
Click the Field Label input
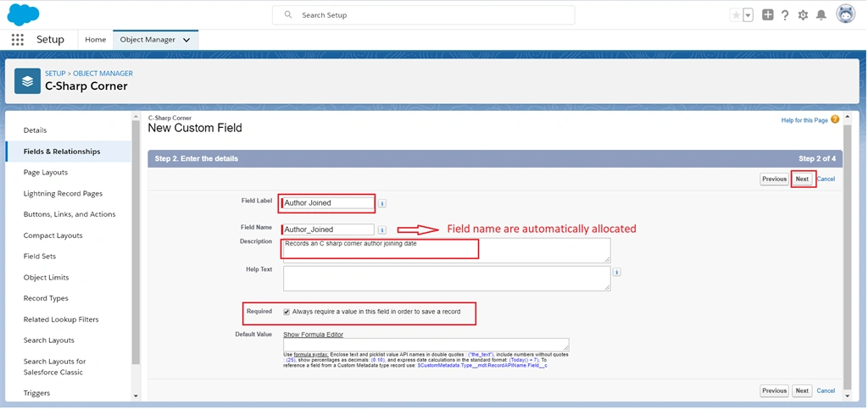[x=328, y=203]
